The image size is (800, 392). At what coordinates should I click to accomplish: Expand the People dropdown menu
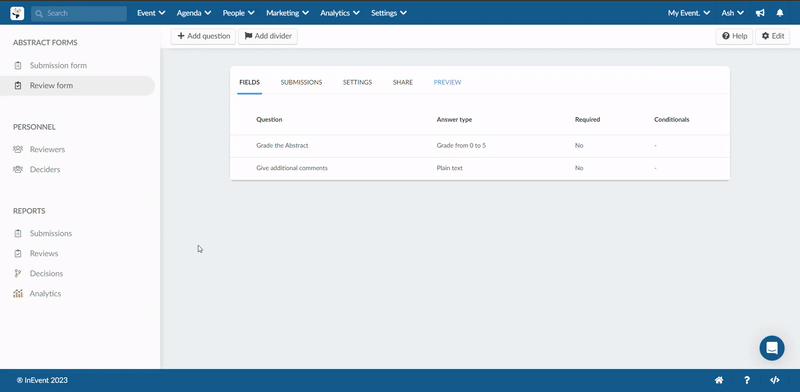(239, 13)
